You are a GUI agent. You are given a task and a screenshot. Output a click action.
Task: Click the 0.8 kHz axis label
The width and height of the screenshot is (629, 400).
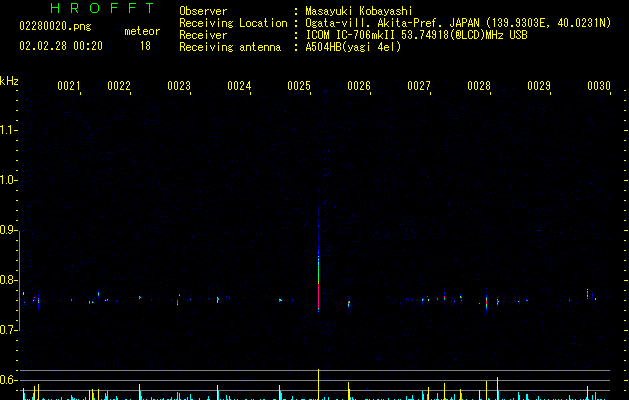(8, 280)
